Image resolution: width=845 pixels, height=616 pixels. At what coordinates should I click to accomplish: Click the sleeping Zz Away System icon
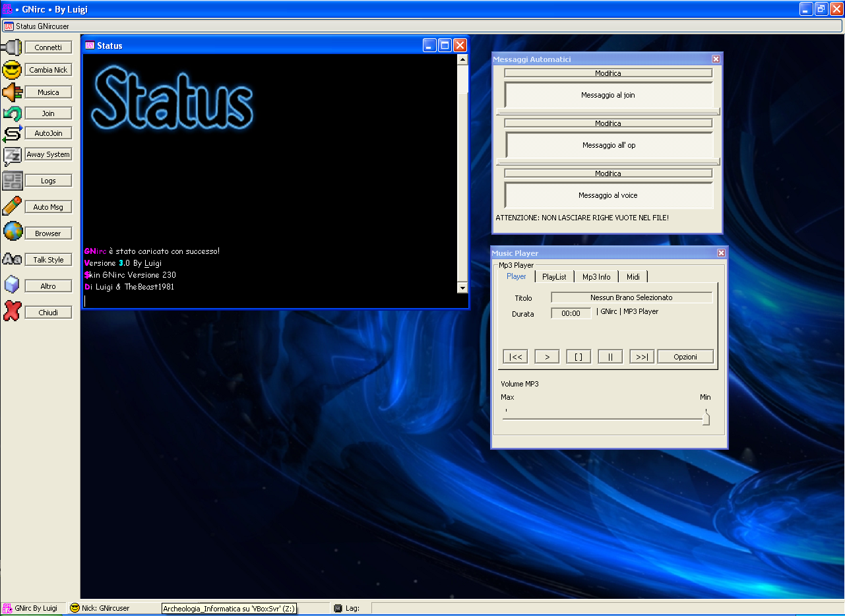pyautogui.click(x=12, y=156)
